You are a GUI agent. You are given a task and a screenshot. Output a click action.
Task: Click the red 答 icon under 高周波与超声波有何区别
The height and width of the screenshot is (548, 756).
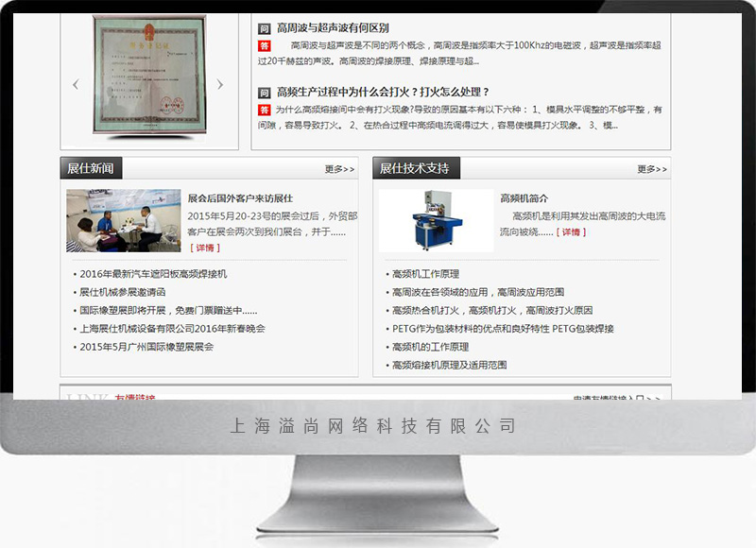[265, 45]
